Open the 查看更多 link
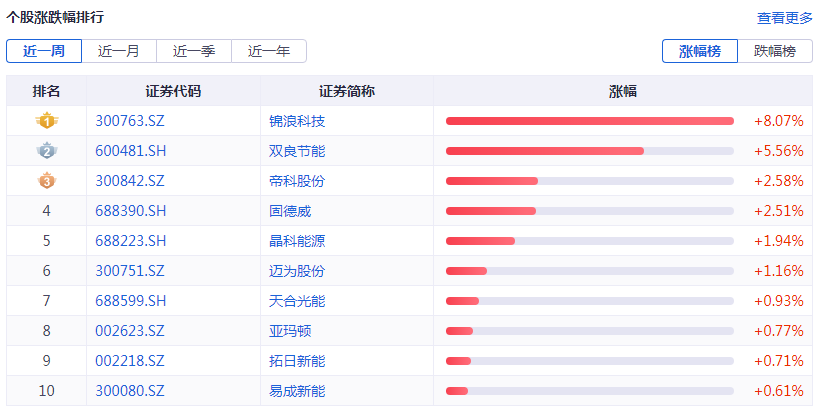821x414 pixels. [785, 18]
